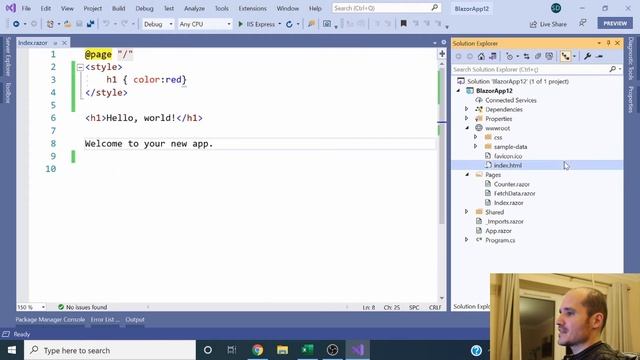Image resolution: width=640 pixels, height=360 pixels.
Task: Toggle auto-hide pin on Solution Explorer
Action: (608, 43)
